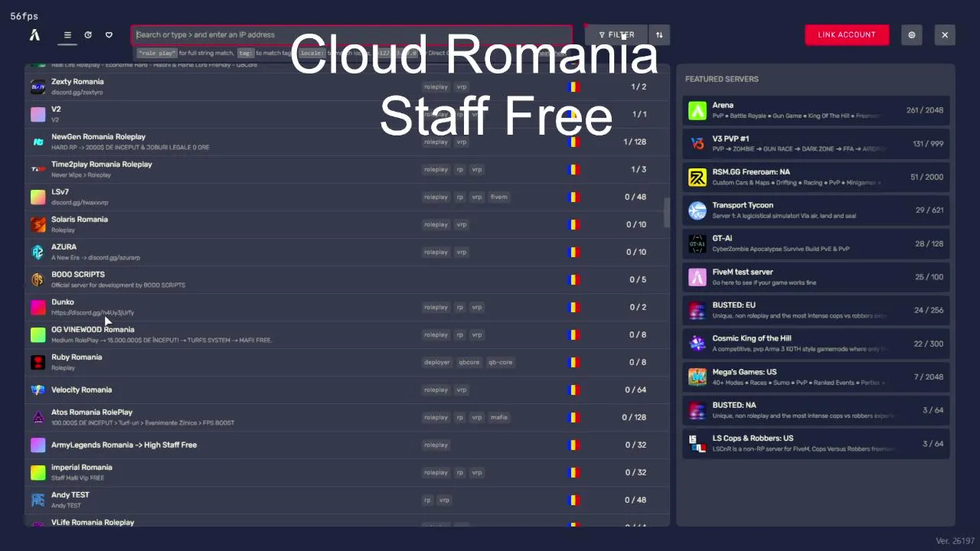Click Transport Tycoon featured icon
The image size is (980, 551).
point(697,210)
